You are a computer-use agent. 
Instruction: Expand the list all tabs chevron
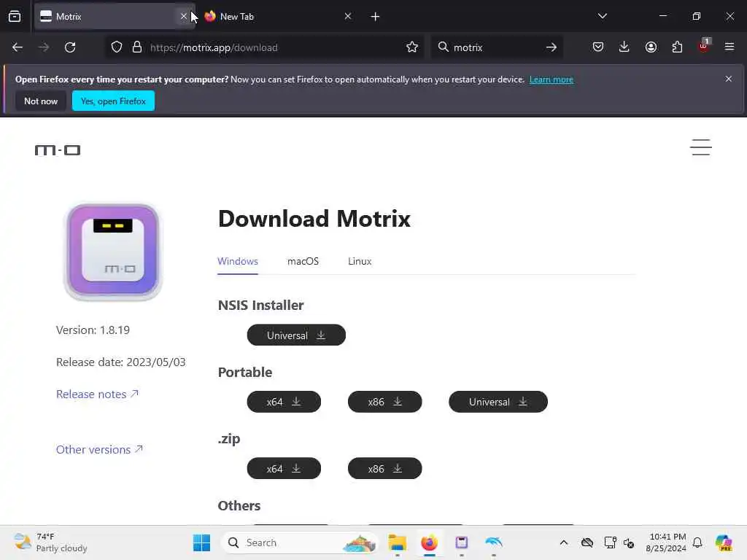click(602, 16)
